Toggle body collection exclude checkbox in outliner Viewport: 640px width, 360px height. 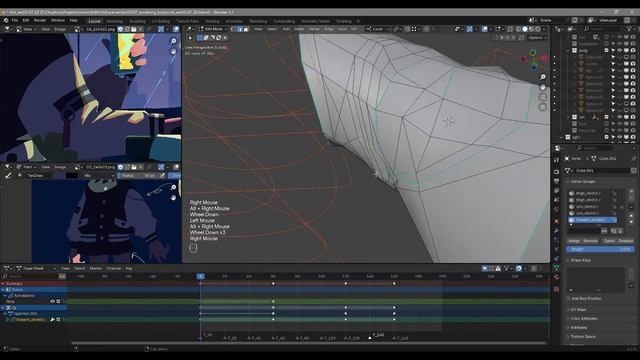(x=607, y=51)
